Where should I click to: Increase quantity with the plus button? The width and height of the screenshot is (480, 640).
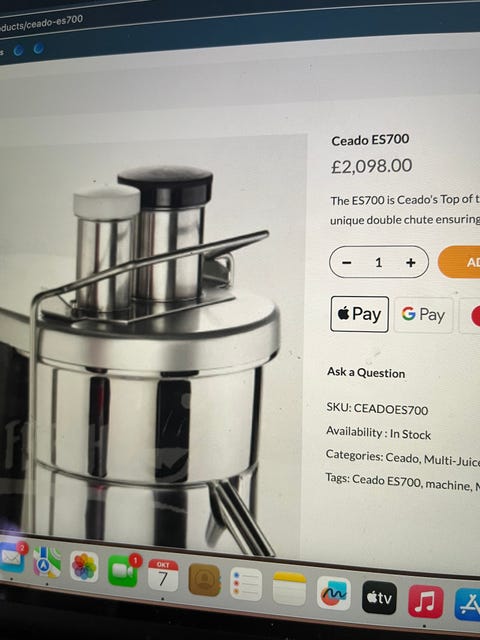tap(411, 262)
